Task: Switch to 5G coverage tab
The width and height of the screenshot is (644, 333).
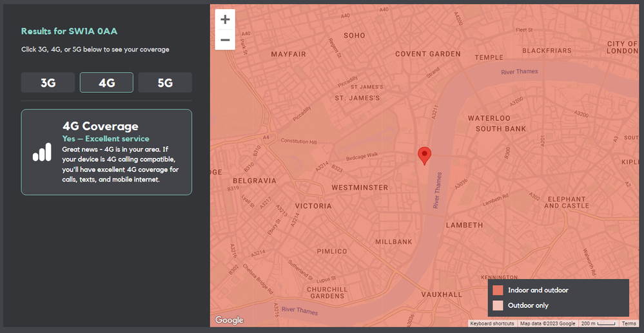Action: point(165,82)
